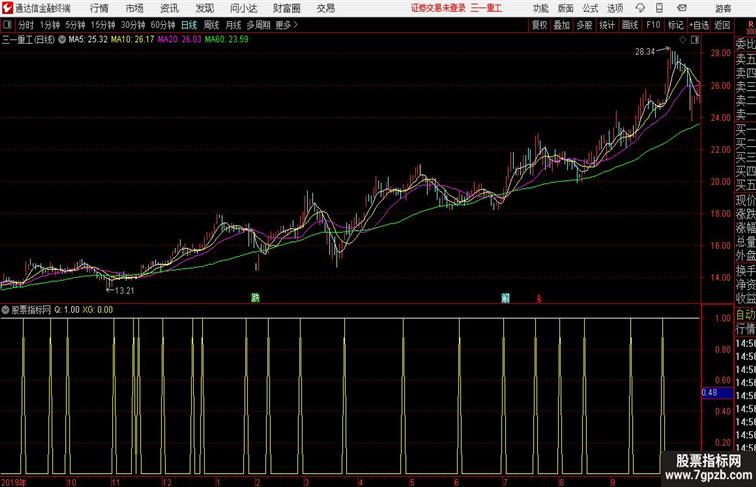Switch to 60分钟 chart period
This screenshot has height=487, width=756.
click(163, 25)
